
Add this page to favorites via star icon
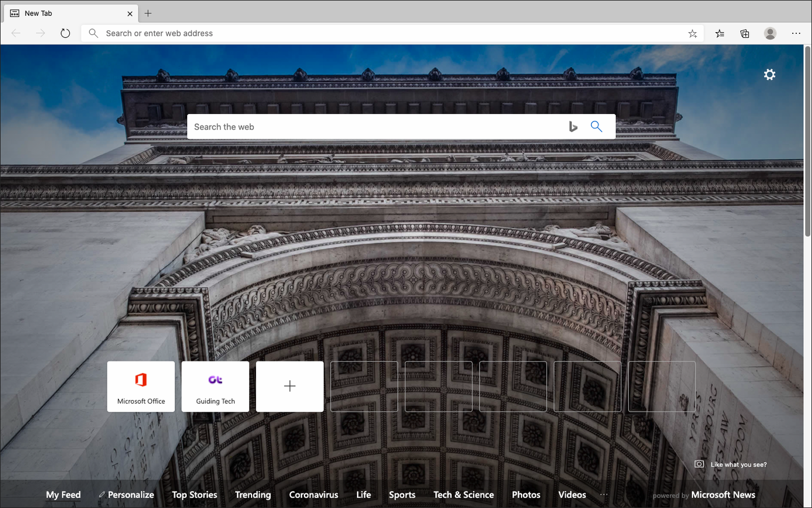pyautogui.click(x=692, y=33)
